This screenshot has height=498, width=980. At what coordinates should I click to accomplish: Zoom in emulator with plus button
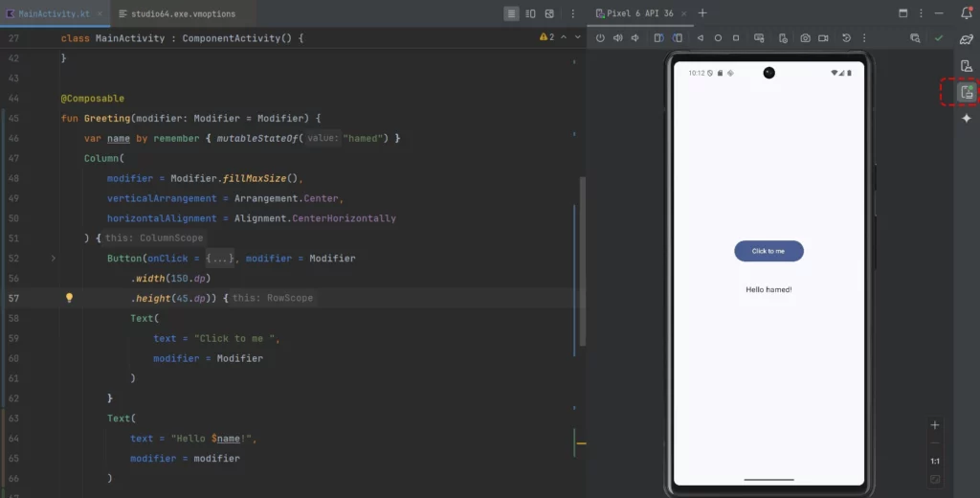click(935, 425)
